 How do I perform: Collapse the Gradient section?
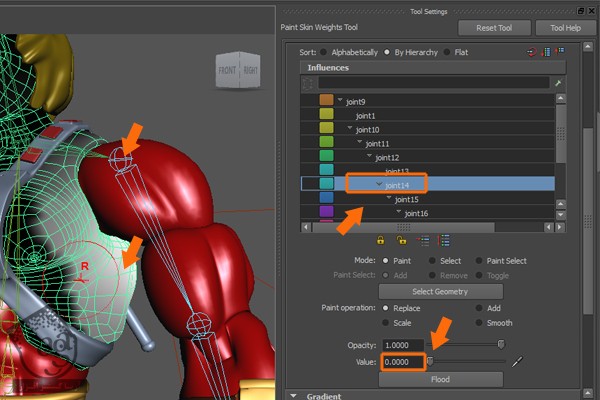[x=293, y=396]
